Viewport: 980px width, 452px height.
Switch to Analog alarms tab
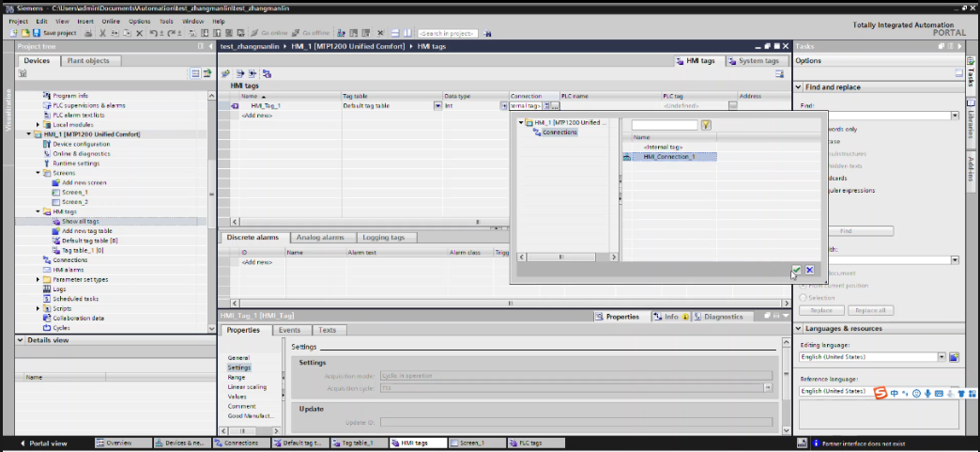click(x=320, y=238)
